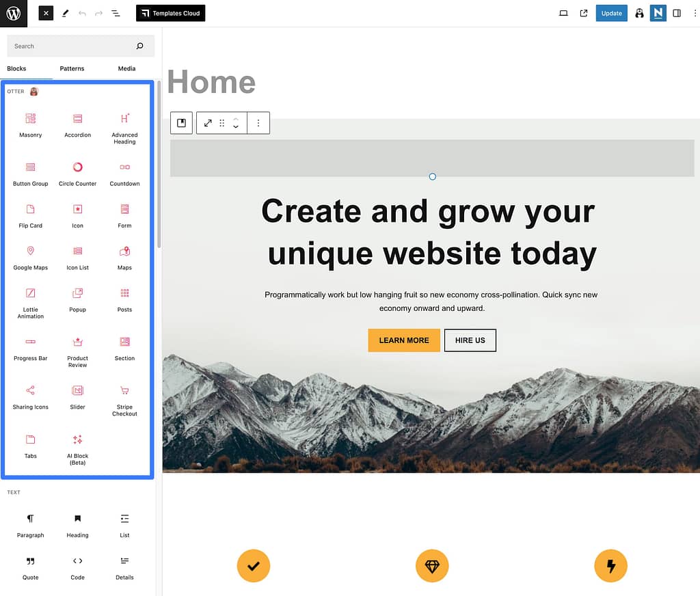
Task: Add a Lottie Animation block
Action: coord(30,303)
